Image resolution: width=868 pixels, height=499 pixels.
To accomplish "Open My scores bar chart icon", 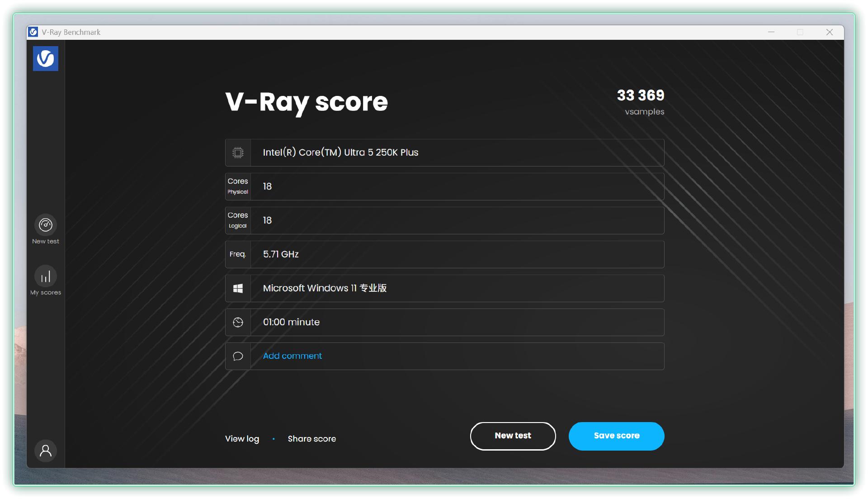I will coord(46,276).
